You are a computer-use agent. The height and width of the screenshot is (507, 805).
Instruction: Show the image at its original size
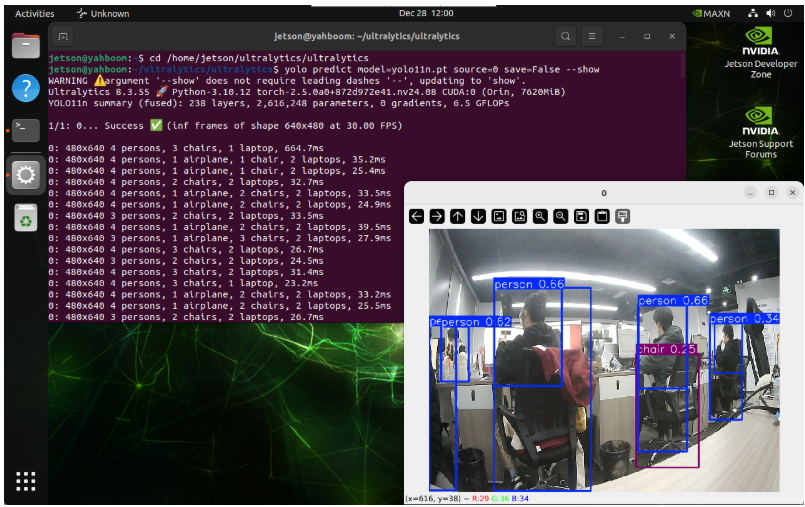click(499, 216)
